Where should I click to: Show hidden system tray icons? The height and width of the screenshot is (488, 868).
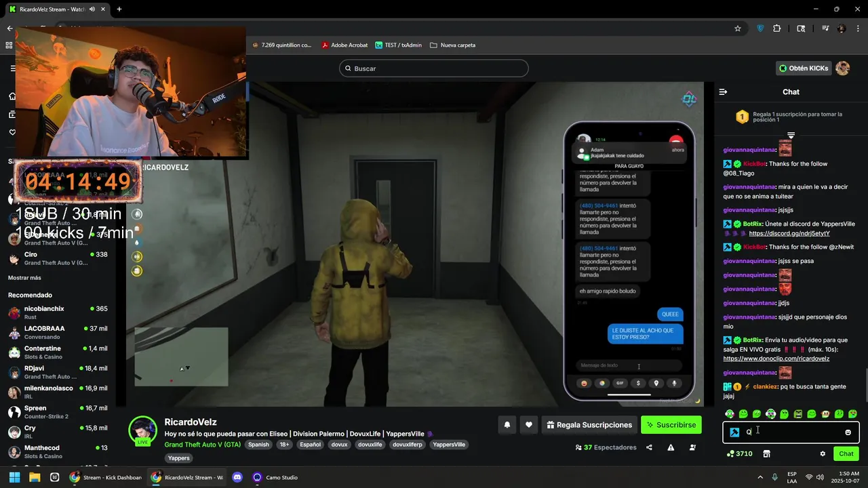759,477
